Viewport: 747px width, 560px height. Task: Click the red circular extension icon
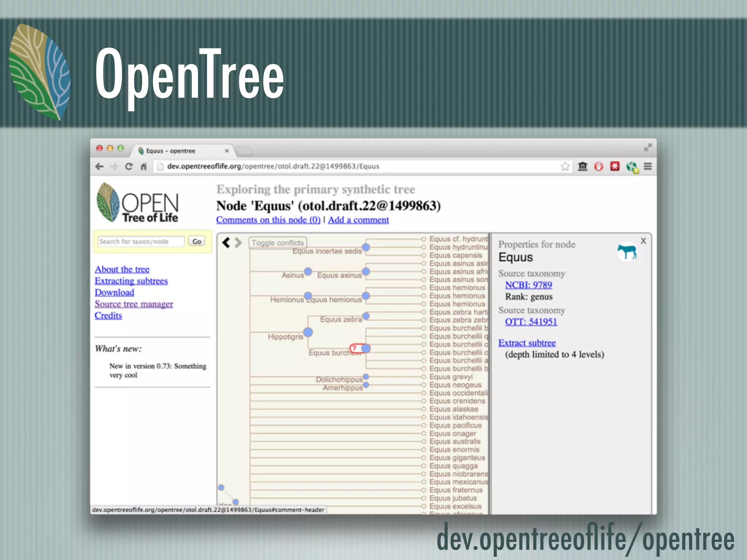(x=599, y=166)
